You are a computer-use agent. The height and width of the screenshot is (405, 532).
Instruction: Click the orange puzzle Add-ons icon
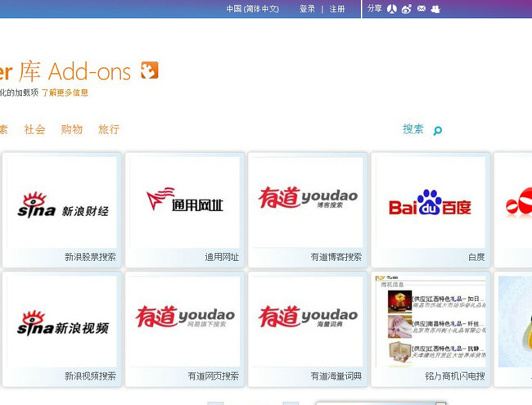149,70
